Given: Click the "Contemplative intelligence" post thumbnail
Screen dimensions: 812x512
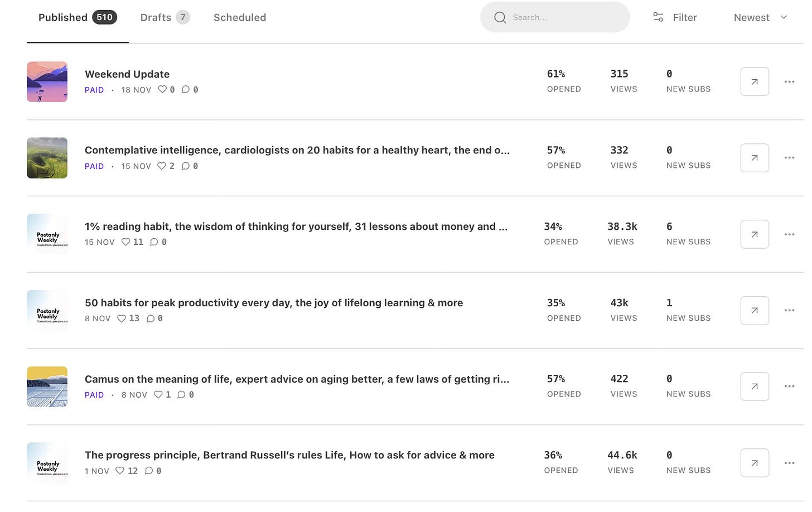Looking at the screenshot, I should coord(47,158).
